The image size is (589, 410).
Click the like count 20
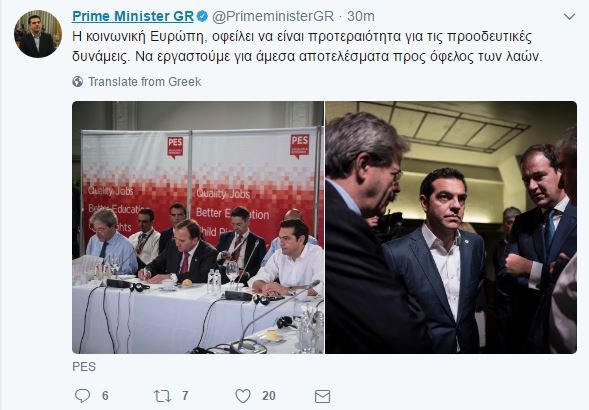coord(269,396)
